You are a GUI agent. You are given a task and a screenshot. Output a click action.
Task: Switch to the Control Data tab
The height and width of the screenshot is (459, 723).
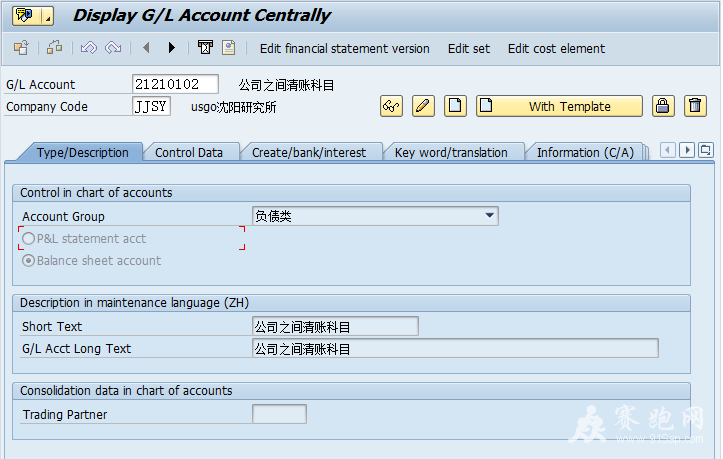point(189,153)
